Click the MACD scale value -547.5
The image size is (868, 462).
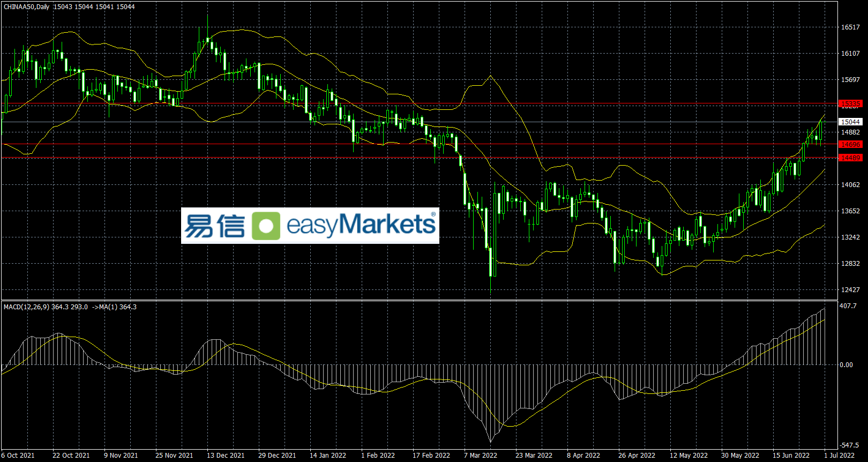[x=849, y=445]
